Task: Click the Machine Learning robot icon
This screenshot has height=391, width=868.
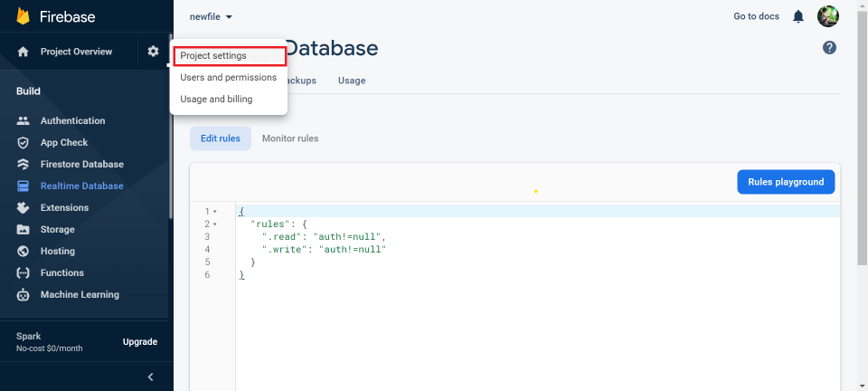Action: click(x=23, y=295)
